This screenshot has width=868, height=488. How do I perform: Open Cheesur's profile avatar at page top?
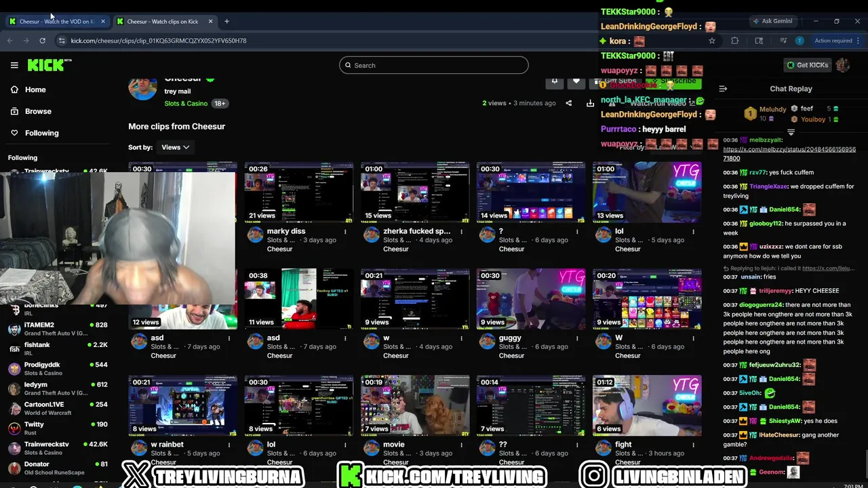click(x=142, y=88)
